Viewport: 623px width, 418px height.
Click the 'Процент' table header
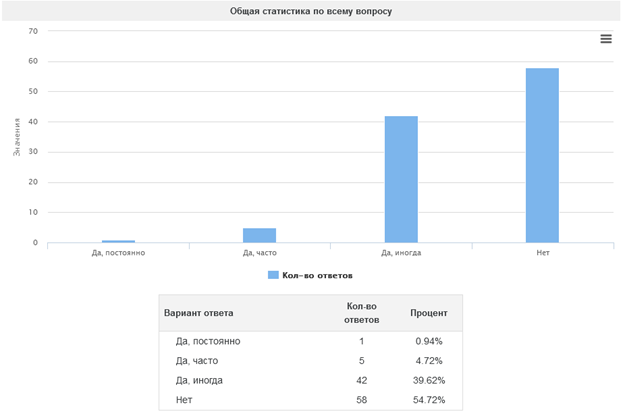pyautogui.click(x=429, y=313)
